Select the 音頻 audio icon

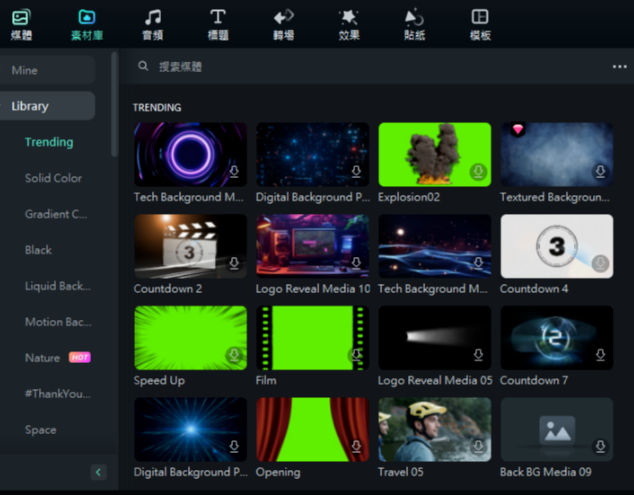coord(152,17)
